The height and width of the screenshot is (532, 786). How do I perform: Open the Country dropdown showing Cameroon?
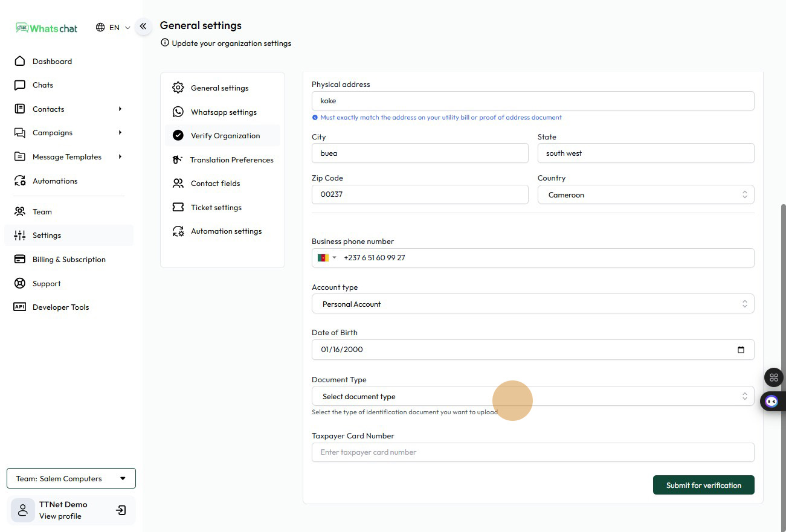[645, 195]
